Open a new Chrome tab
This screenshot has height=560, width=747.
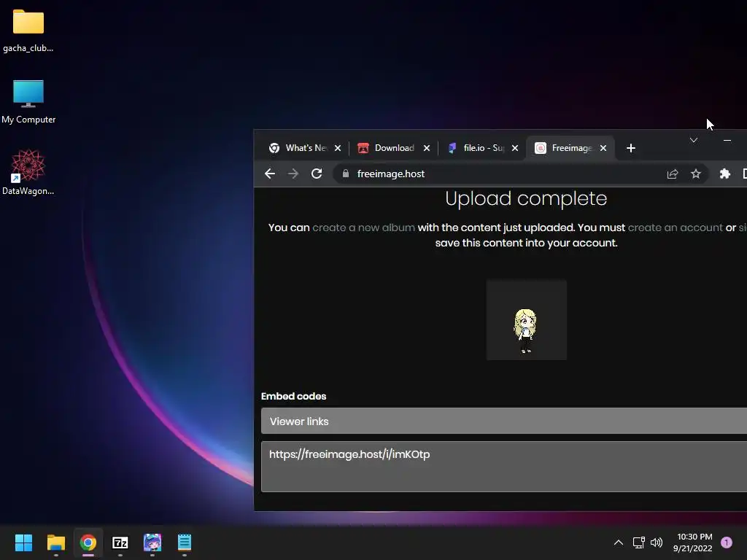click(x=631, y=148)
